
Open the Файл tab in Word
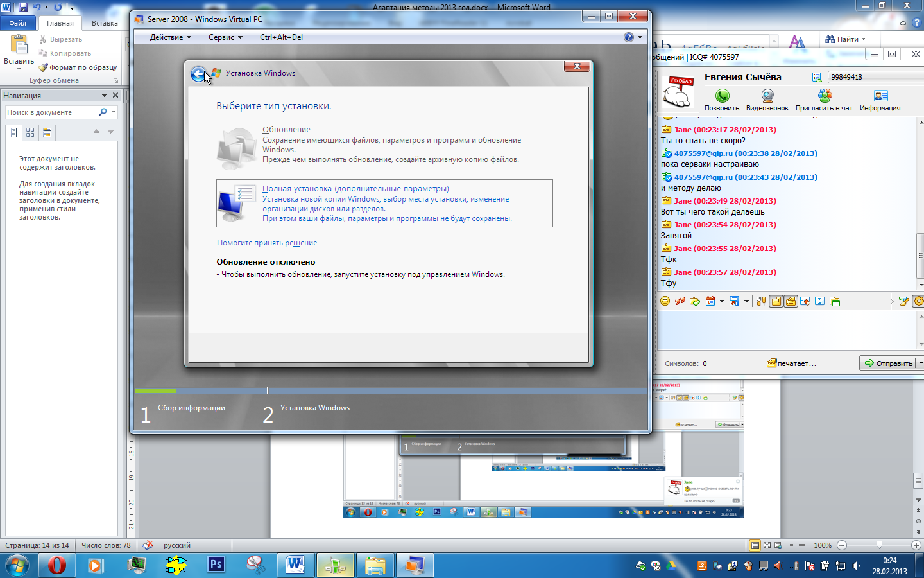[18, 23]
